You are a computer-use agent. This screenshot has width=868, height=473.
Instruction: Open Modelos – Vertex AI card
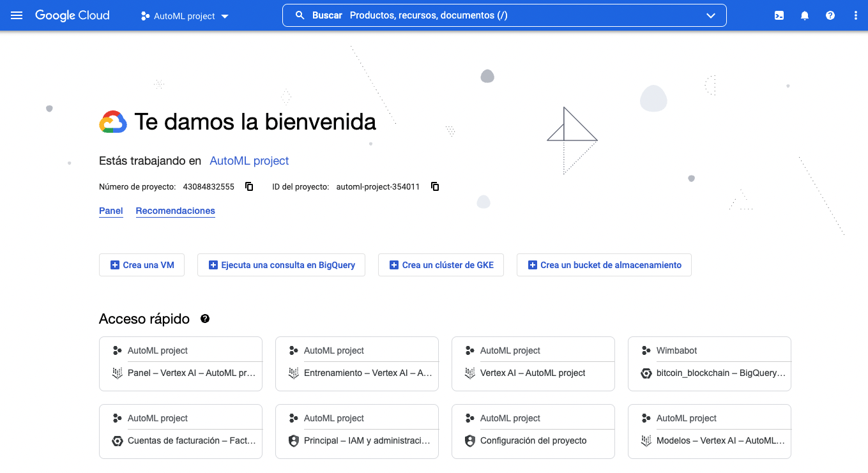coord(710,432)
